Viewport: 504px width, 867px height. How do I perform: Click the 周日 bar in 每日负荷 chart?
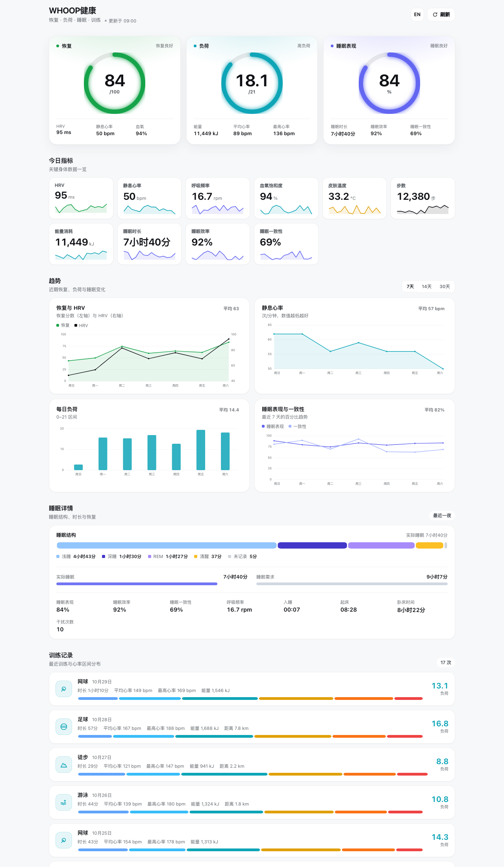[78, 467]
